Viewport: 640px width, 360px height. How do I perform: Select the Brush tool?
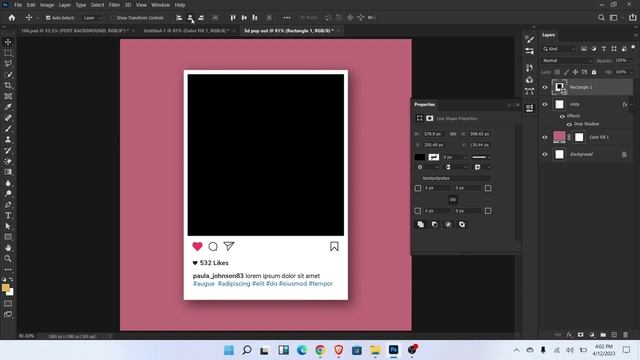[8, 129]
